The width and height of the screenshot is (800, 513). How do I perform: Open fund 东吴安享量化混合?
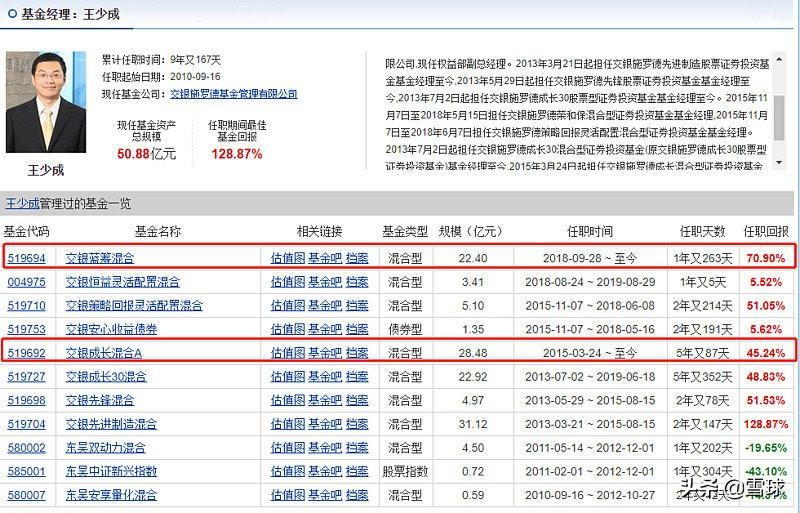[x=111, y=495]
